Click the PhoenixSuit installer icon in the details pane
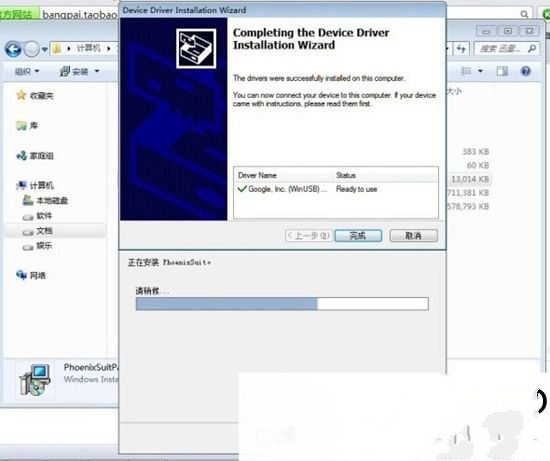The height and width of the screenshot is (461, 550). click(x=35, y=380)
